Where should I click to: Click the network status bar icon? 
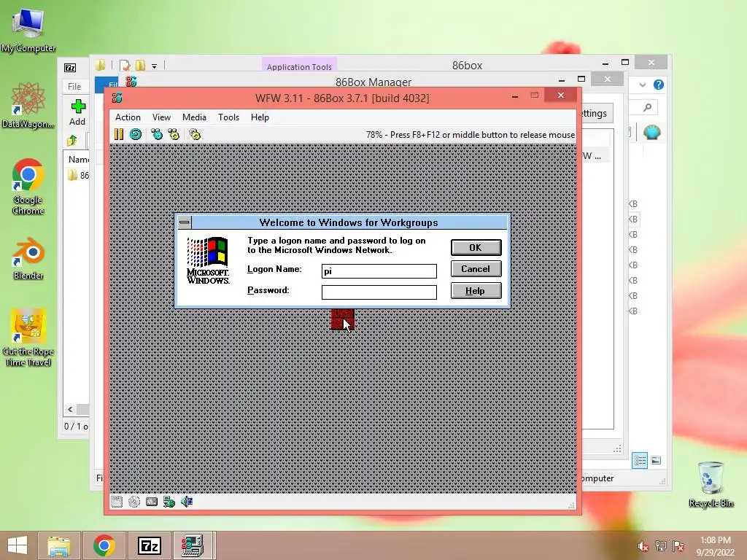(169, 502)
